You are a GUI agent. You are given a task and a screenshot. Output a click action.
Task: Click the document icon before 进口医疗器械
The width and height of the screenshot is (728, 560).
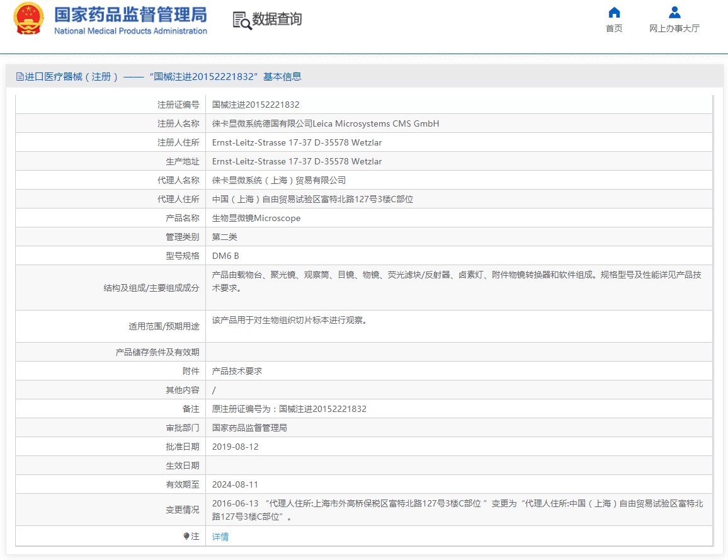coord(20,77)
